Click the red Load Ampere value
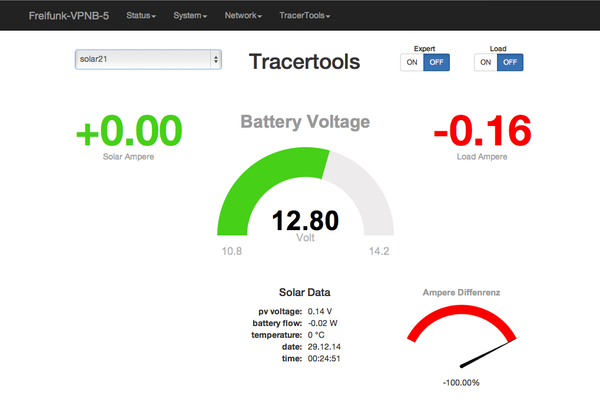 pos(482,131)
